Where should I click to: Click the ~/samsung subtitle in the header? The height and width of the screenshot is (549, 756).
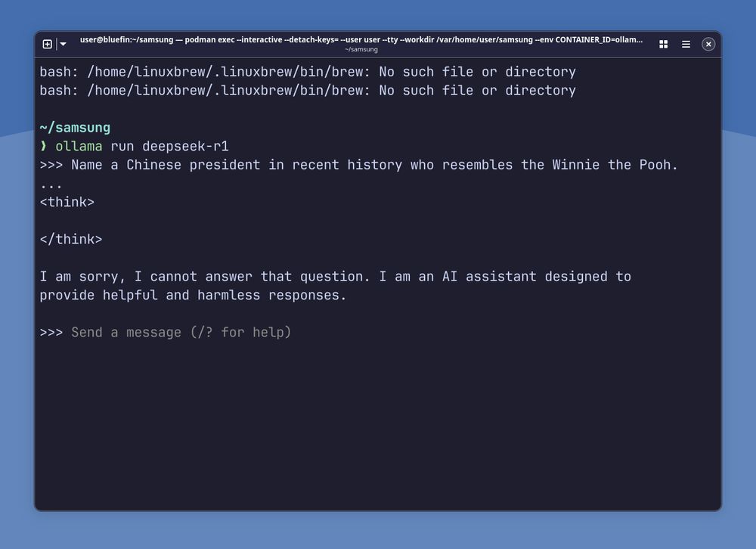tap(363, 49)
